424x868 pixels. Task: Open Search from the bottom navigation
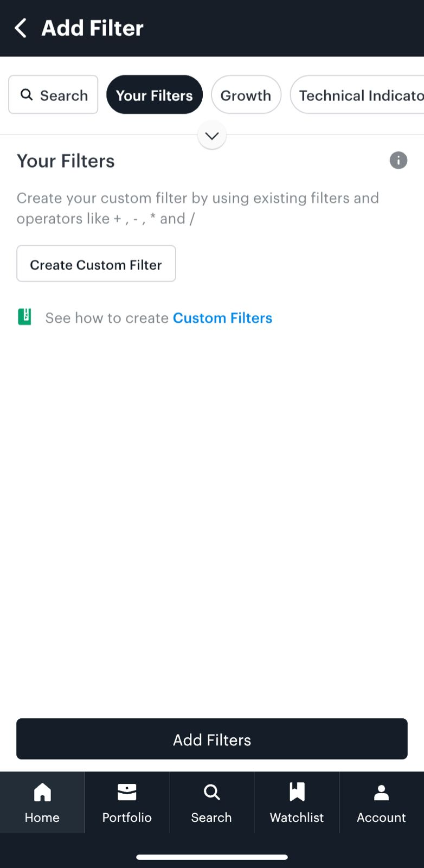click(x=211, y=793)
